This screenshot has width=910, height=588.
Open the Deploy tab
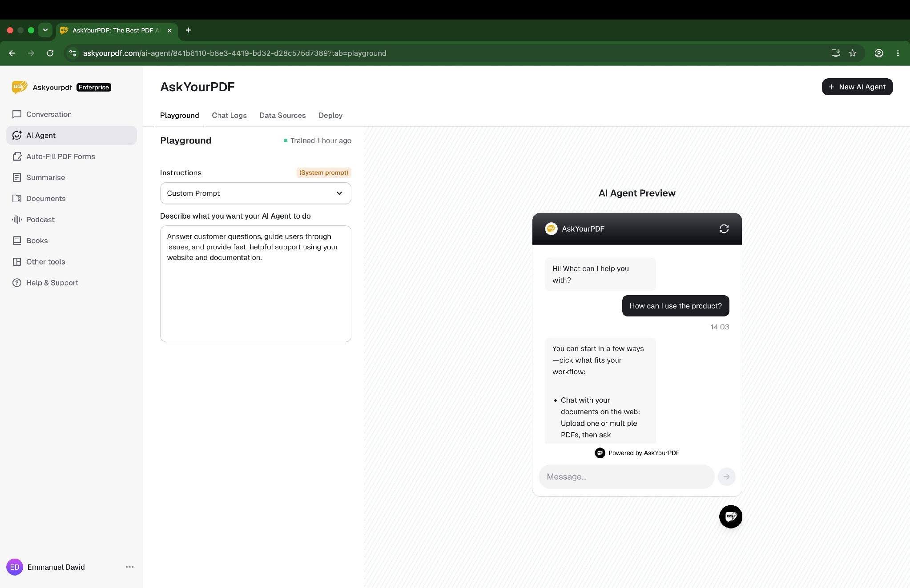click(x=330, y=116)
